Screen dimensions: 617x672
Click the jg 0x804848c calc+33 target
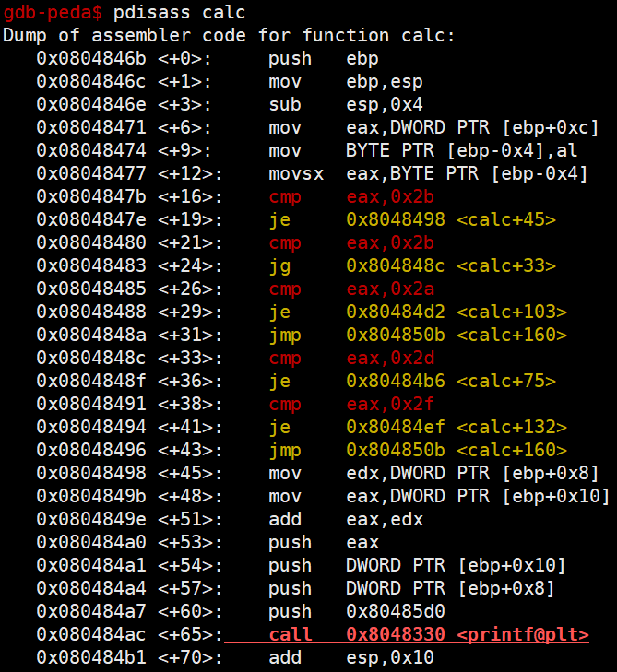(x=451, y=265)
